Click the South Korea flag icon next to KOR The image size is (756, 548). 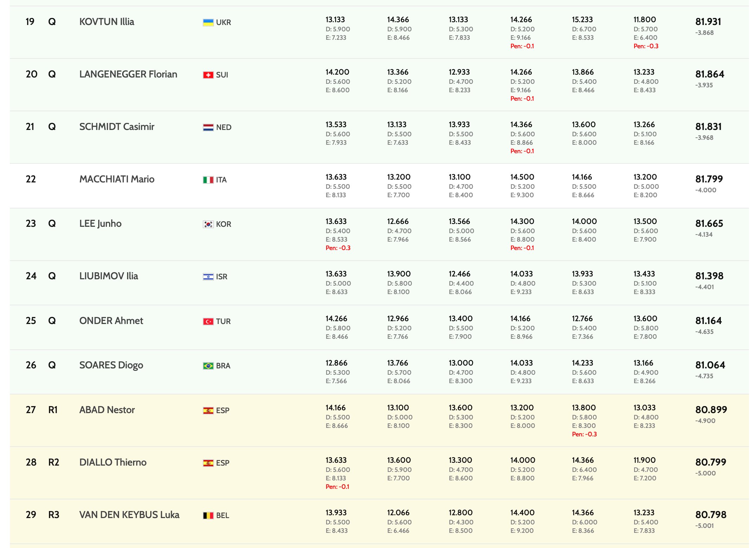coord(208,224)
